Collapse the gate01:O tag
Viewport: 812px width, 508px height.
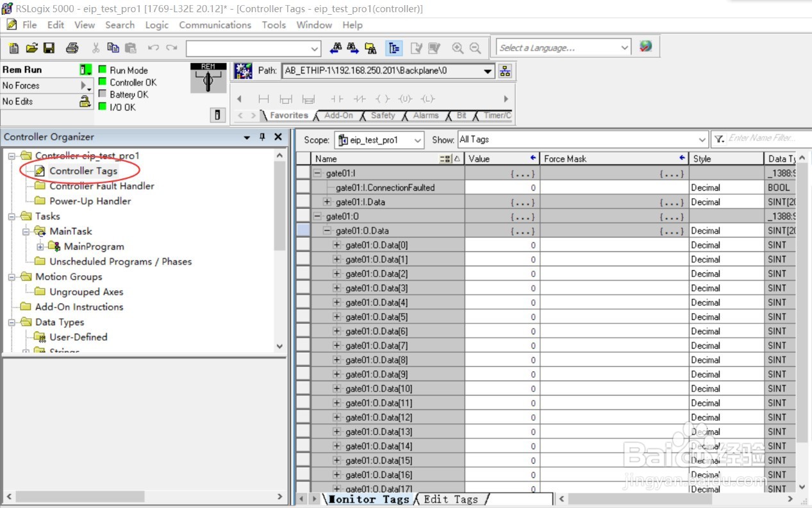pyautogui.click(x=317, y=216)
